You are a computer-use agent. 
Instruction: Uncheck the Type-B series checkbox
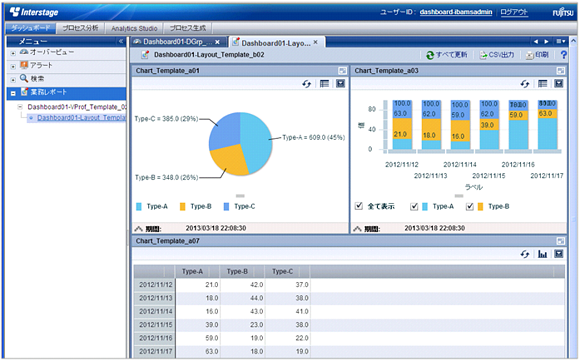point(470,206)
